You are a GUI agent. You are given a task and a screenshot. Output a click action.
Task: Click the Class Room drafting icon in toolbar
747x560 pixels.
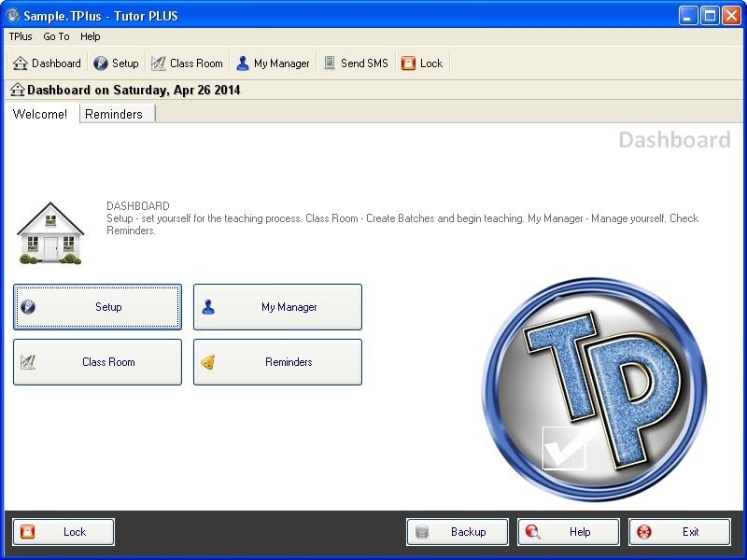158,63
